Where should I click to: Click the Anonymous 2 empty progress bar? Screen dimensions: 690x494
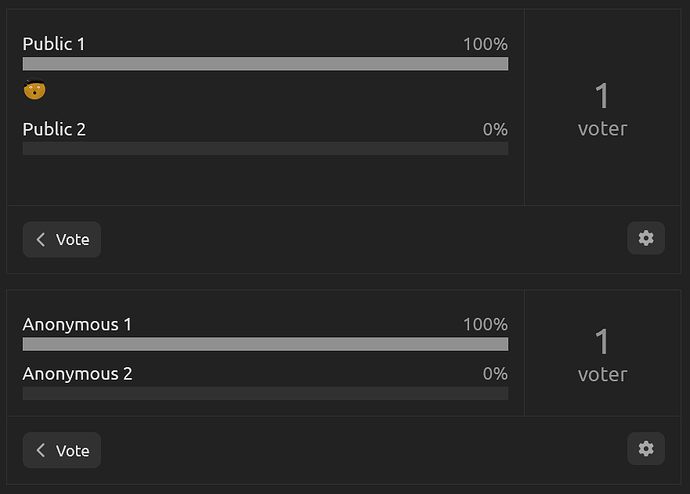tap(265, 393)
